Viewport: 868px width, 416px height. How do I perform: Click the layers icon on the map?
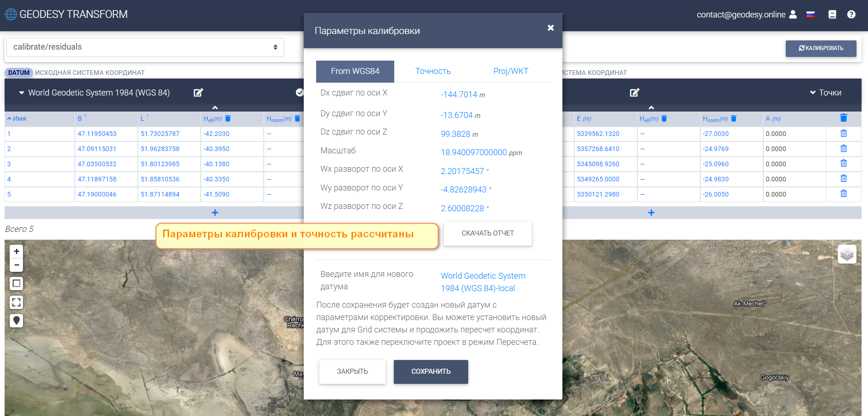[846, 254]
